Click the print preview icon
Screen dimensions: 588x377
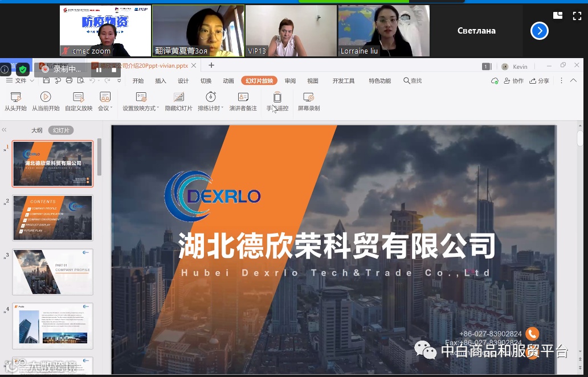tap(81, 80)
